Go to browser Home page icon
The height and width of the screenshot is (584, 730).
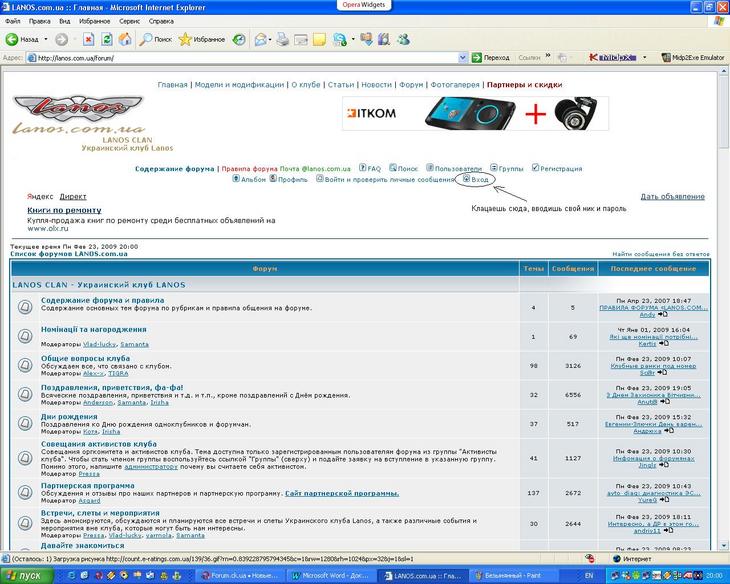pyautogui.click(x=125, y=40)
